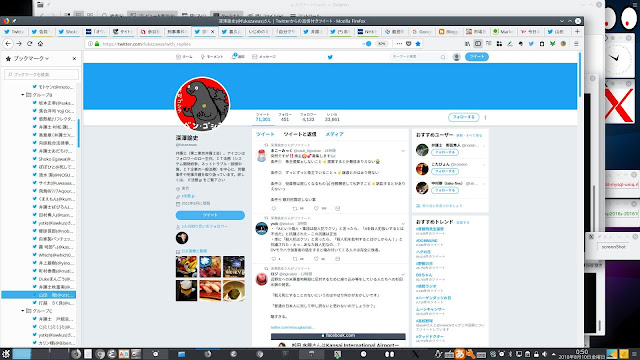The width and height of the screenshot is (640, 360).
Task: Select the highlighted bookmark row in sidebar
Action: tap(39, 295)
